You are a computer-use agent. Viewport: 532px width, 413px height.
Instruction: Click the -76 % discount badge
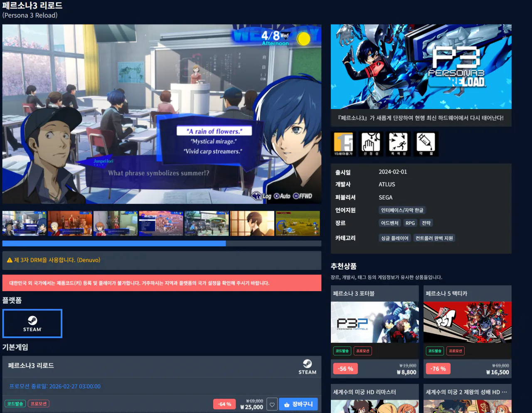point(438,368)
